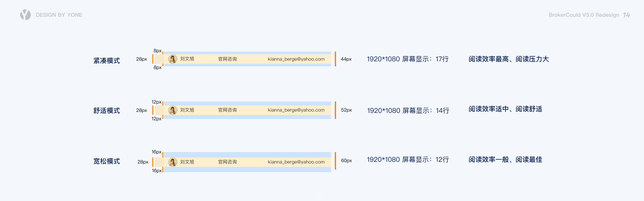Click page number 14 in header

click(626, 15)
